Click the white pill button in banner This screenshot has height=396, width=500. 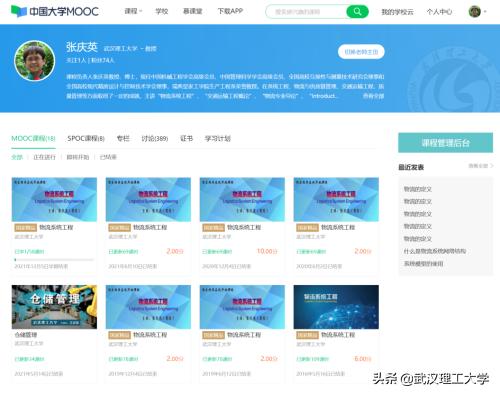[361, 52]
